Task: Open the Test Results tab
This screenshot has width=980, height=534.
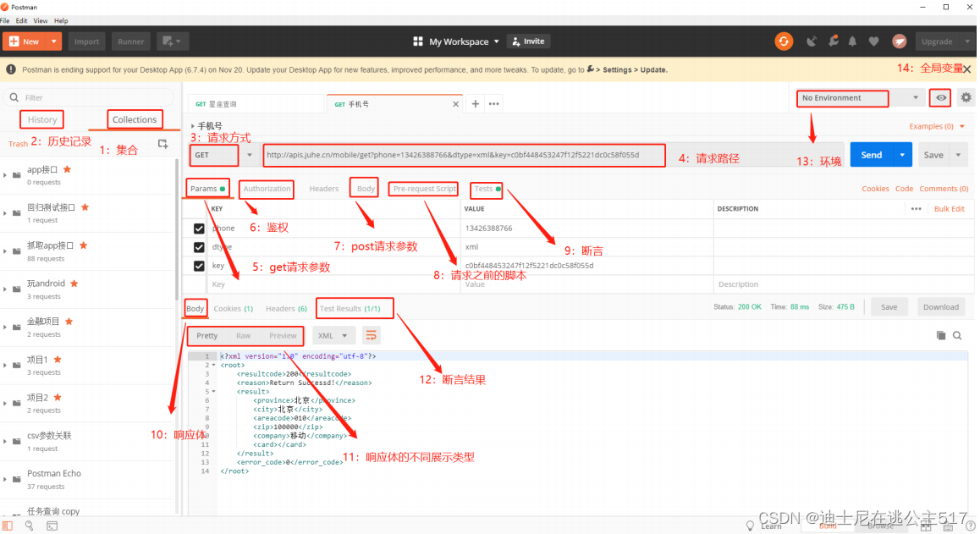Action: click(350, 309)
